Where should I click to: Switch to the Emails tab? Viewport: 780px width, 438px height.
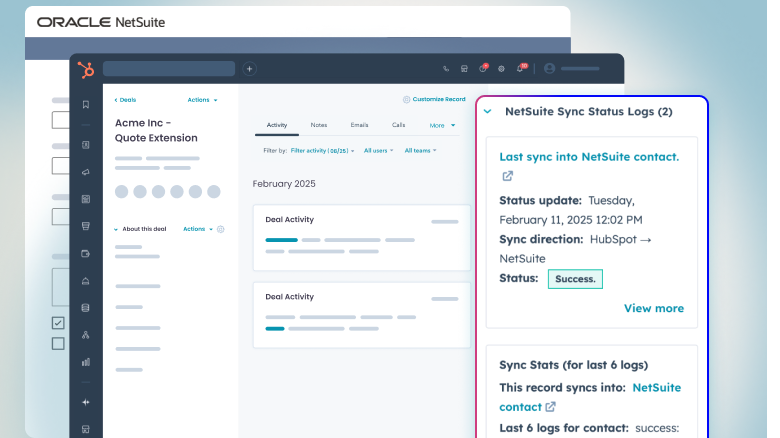point(359,126)
